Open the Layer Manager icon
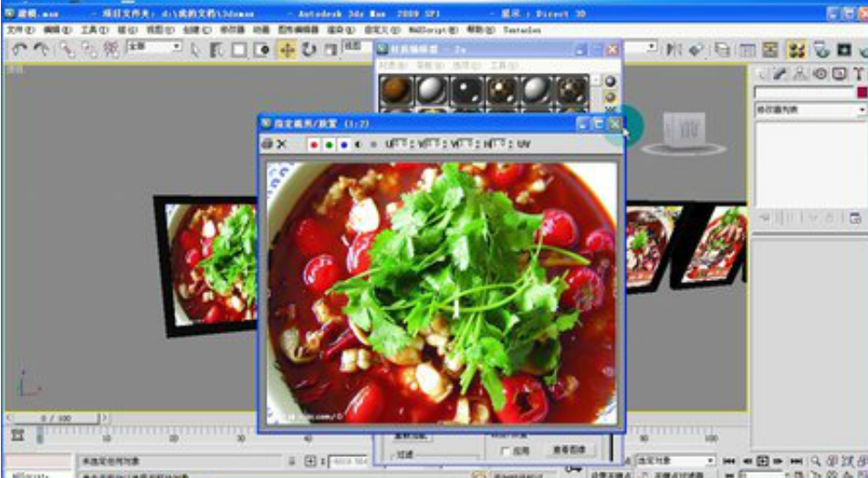This screenshot has width=868, height=478. (x=722, y=50)
